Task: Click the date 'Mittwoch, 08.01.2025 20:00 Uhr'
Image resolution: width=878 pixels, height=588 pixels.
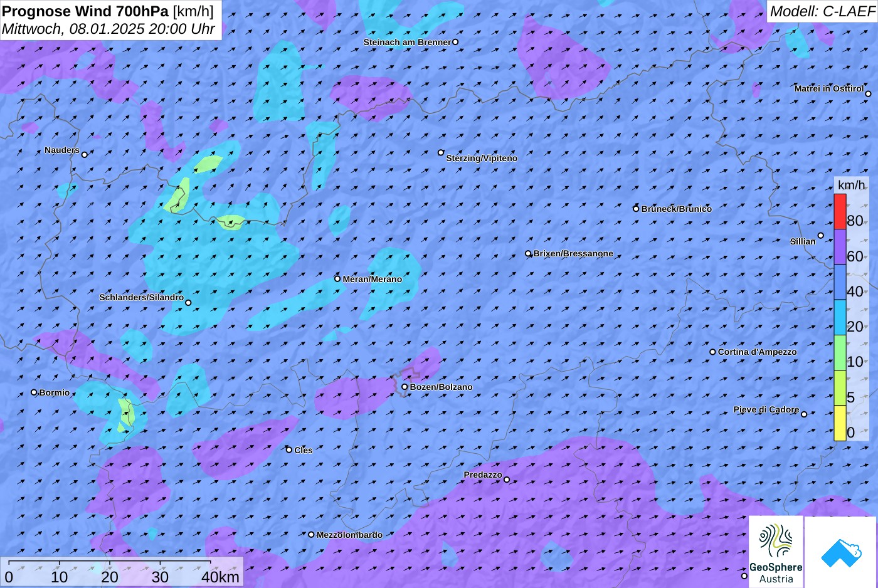Action: (108, 29)
